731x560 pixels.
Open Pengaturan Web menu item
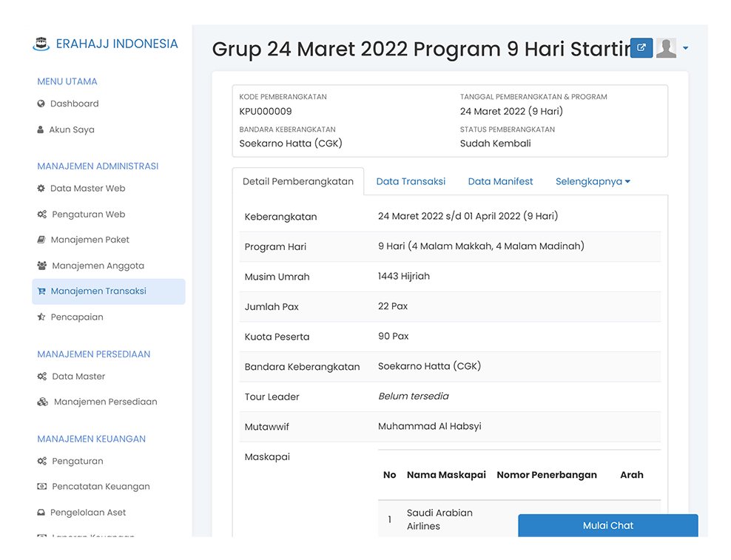point(89,215)
